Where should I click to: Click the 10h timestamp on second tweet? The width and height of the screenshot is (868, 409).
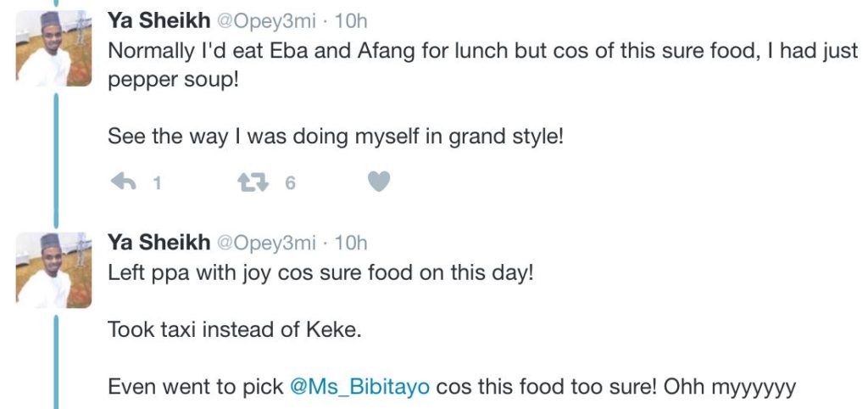(351, 244)
